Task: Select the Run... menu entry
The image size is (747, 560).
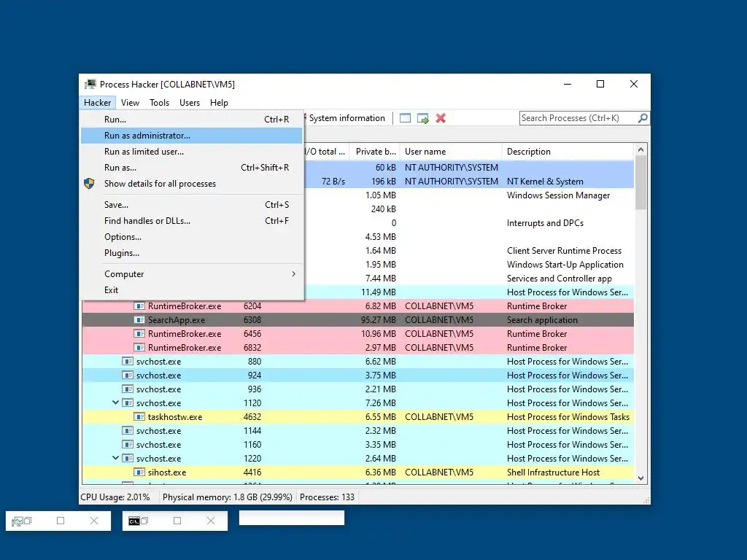Action: (192, 119)
